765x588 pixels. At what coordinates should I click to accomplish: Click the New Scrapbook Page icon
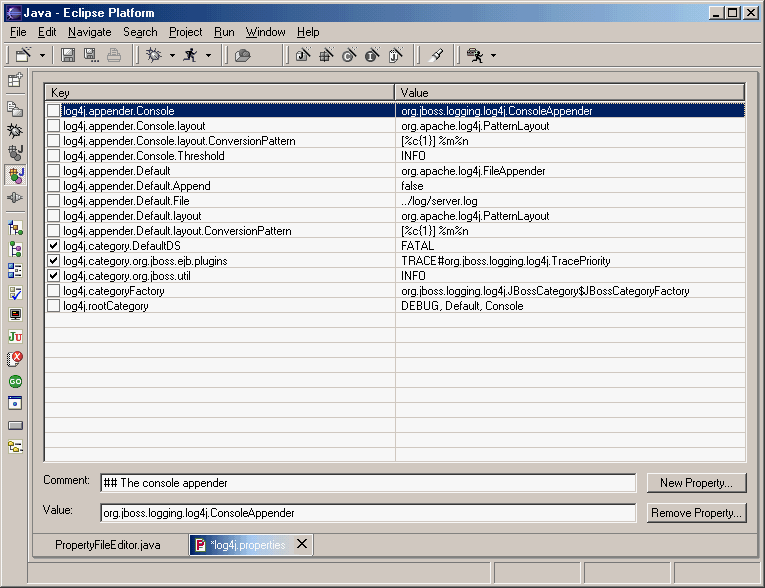(x=396, y=55)
